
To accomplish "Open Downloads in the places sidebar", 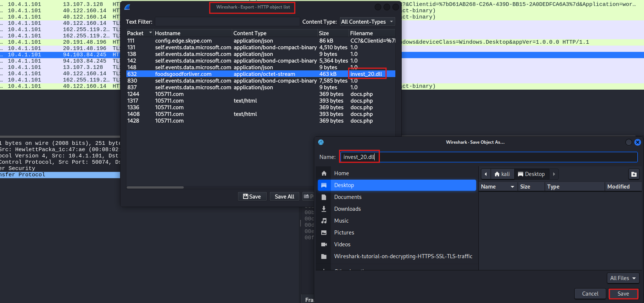I will (x=397, y=209).
